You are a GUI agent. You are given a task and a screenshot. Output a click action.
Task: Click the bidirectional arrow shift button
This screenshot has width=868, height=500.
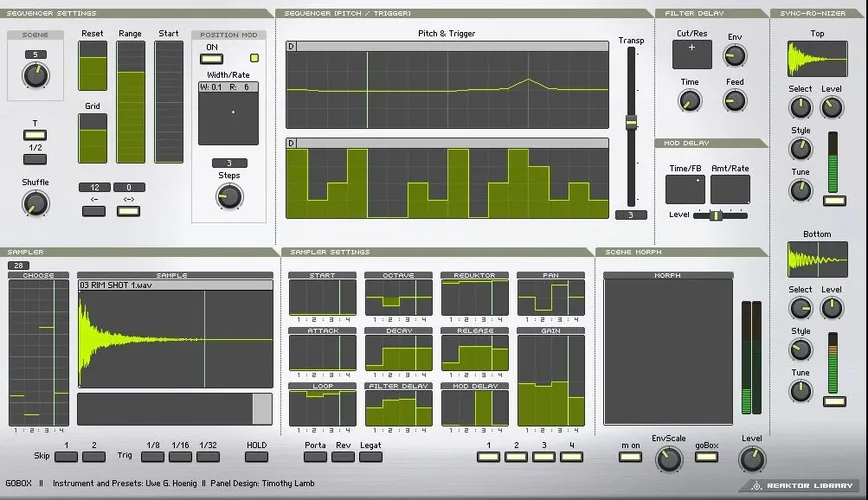click(128, 211)
